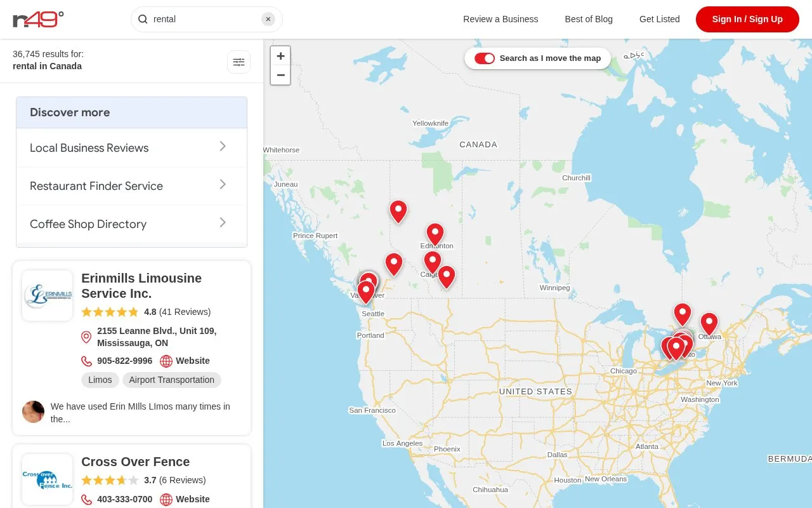Open the '(41 Reviews)' rating text
The height and width of the screenshot is (508, 812).
pyautogui.click(x=185, y=312)
